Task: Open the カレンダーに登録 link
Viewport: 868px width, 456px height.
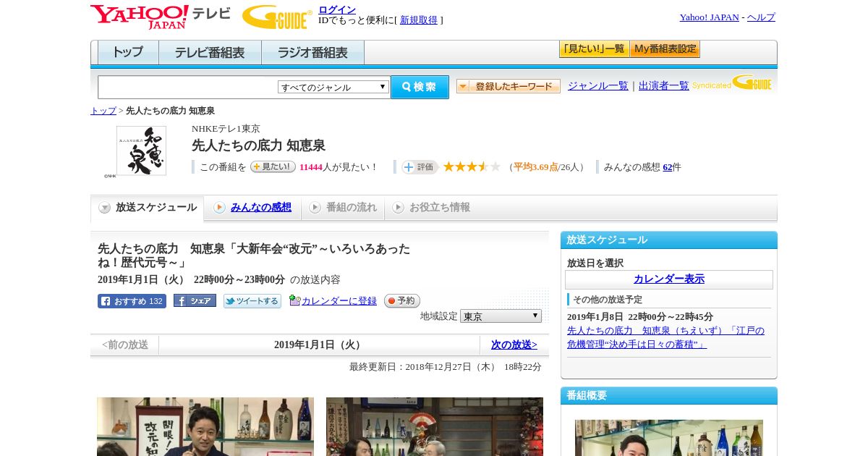Action: 339,301
